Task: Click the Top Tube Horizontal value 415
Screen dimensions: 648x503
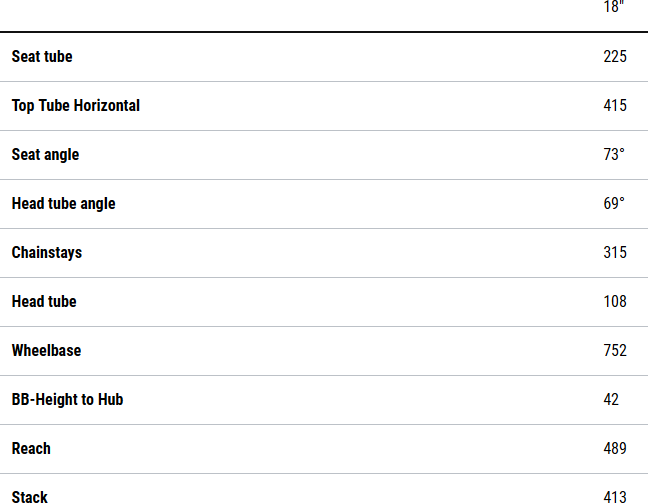Action: tap(615, 106)
